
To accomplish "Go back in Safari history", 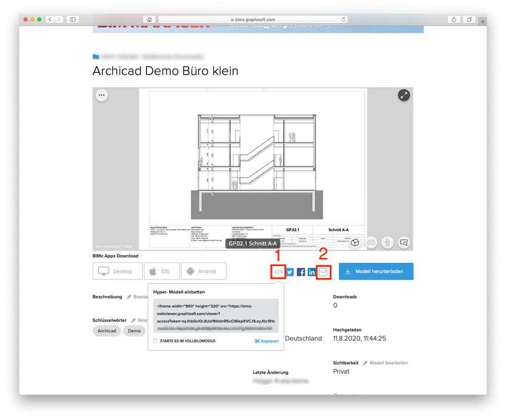I will pos(50,19).
